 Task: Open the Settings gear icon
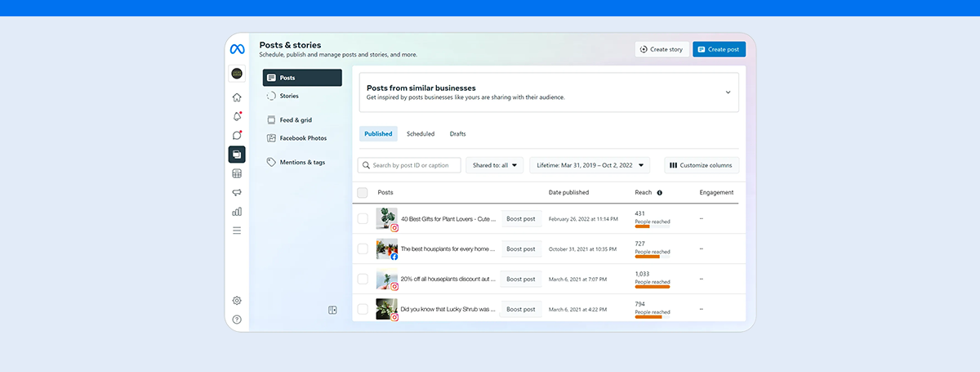237,300
